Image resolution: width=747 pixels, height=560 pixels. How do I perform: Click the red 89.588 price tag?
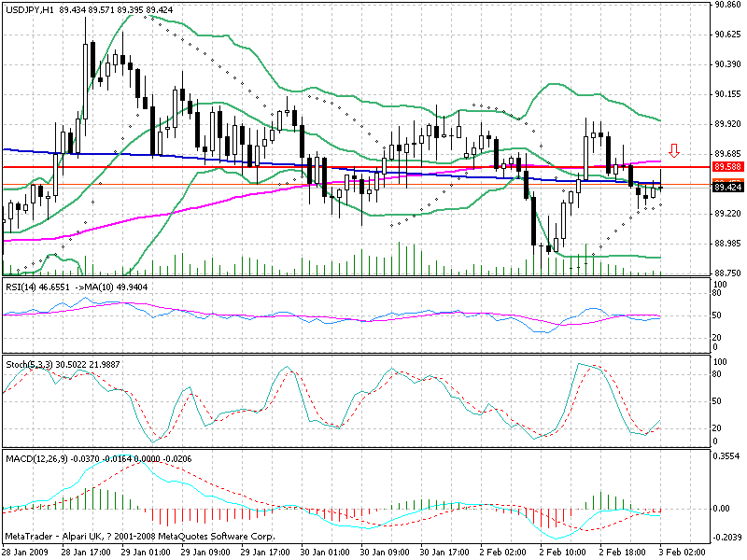click(727, 167)
